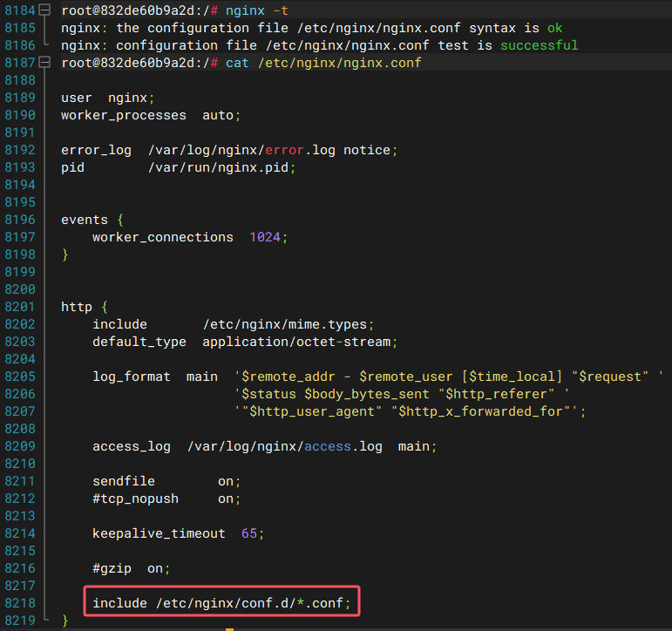Click 'application/octet-stream;' value
The width and height of the screenshot is (672, 631).
tap(300, 342)
